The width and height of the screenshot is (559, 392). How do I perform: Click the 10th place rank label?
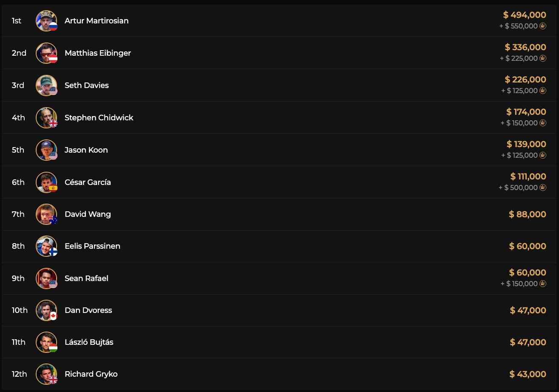point(20,310)
